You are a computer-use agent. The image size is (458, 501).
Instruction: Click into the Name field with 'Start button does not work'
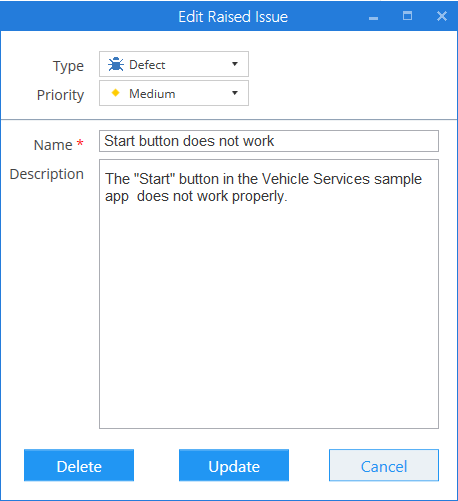[269, 141]
